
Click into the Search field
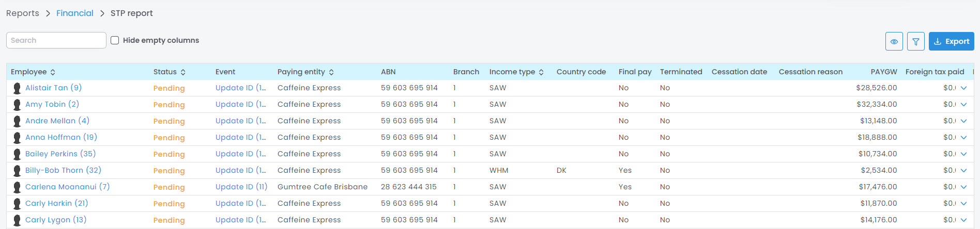coord(56,40)
